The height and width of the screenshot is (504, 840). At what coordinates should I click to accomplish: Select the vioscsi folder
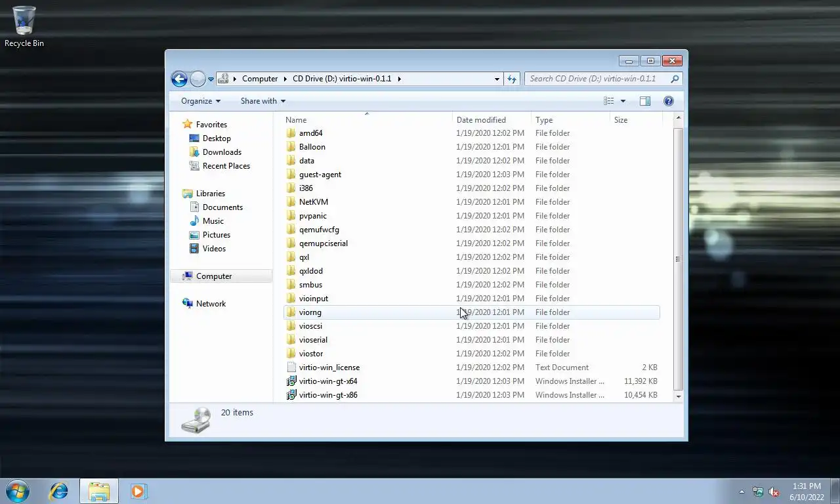(x=472, y=326)
